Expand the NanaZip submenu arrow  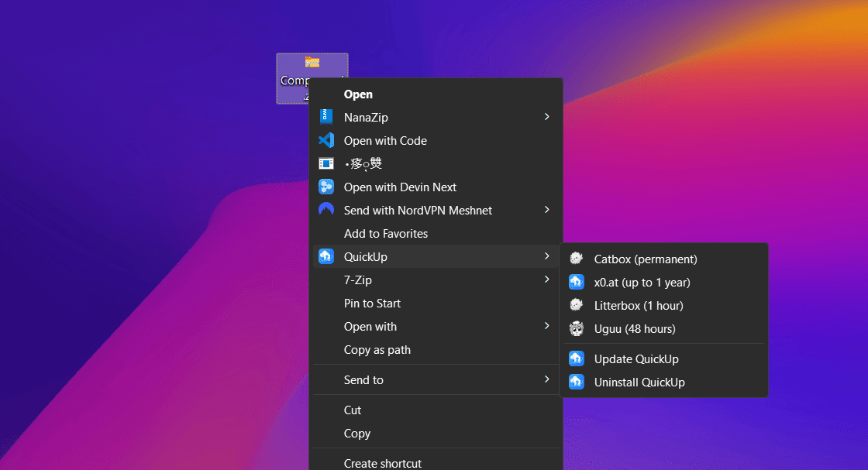tap(546, 117)
